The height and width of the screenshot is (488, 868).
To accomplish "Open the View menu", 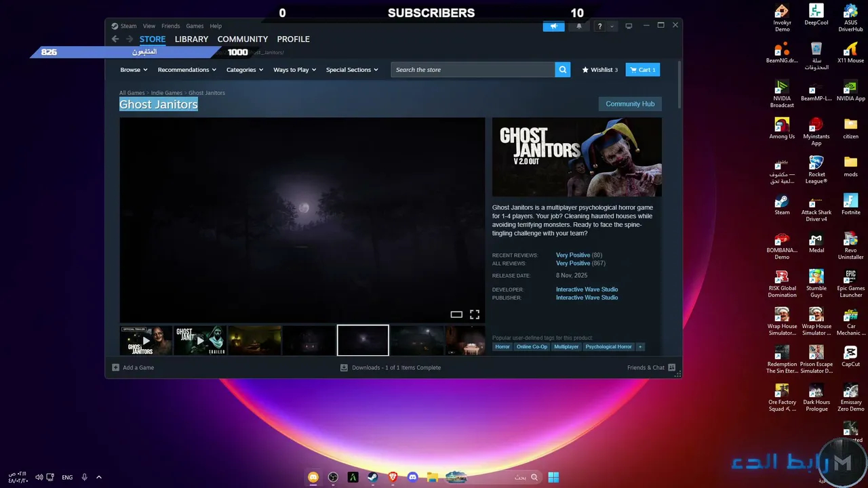I will [149, 26].
